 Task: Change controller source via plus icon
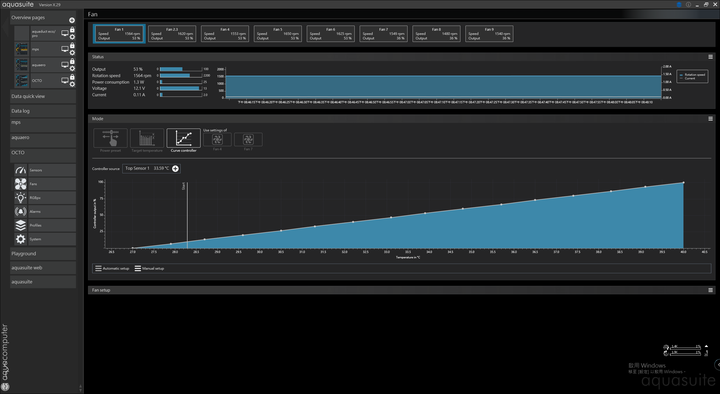click(x=175, y=169)
